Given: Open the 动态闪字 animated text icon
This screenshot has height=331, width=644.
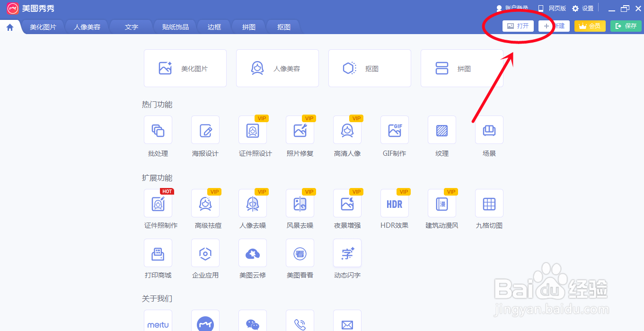Looking at the screenshot, I should coord(347,253).
